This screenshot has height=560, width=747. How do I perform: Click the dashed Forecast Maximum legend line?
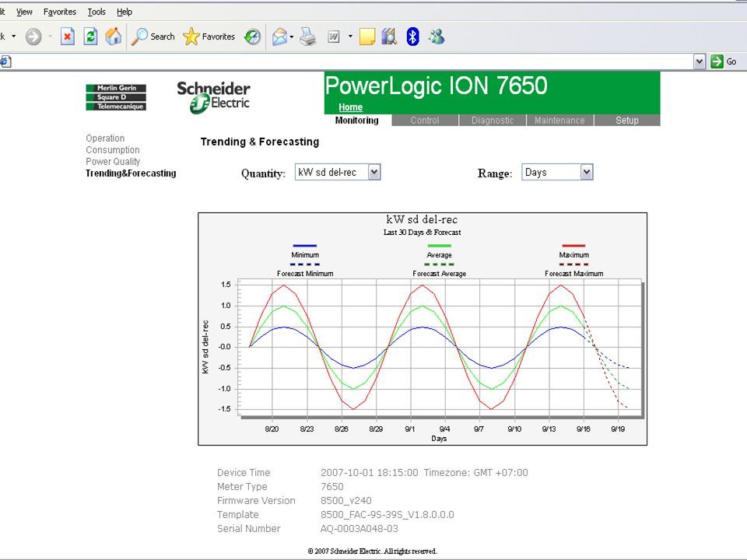pos(573,264)
